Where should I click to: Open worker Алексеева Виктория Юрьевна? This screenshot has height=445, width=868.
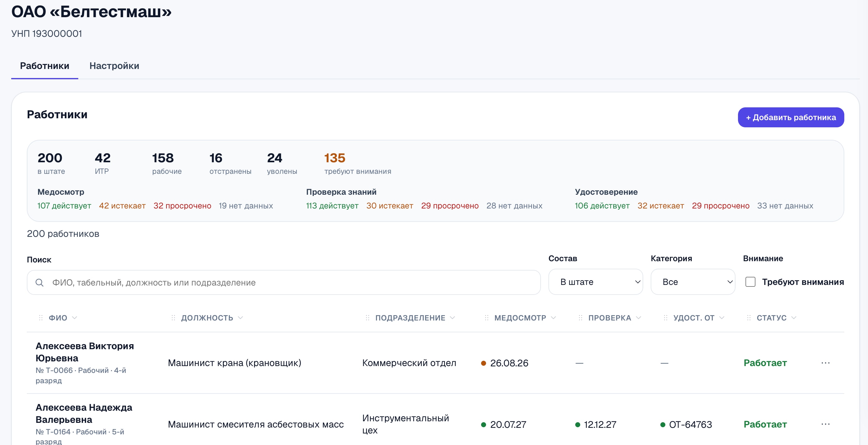tap(85, 352)
